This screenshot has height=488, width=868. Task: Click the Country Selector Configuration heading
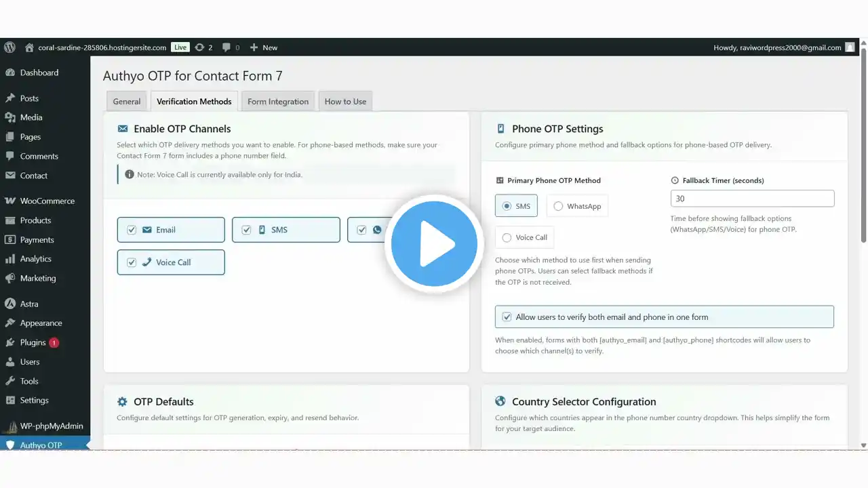pyautogui.click(x=584, y=402)
